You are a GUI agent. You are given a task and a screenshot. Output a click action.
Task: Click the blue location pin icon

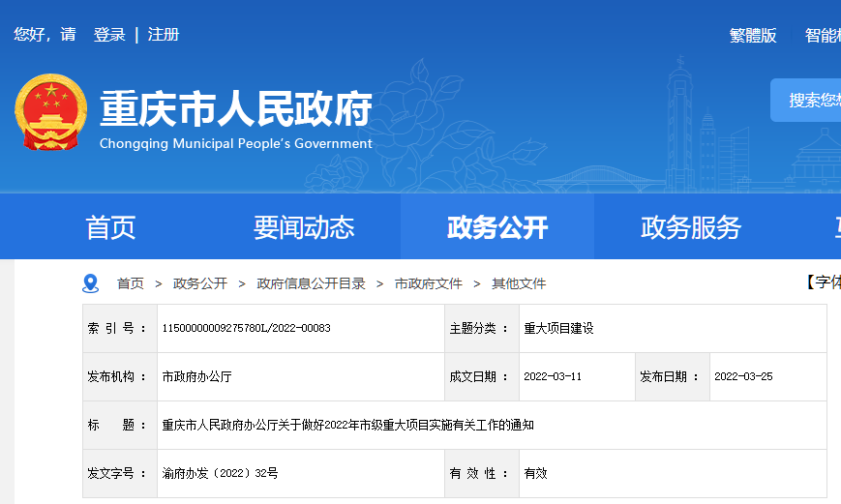[91, 283]
